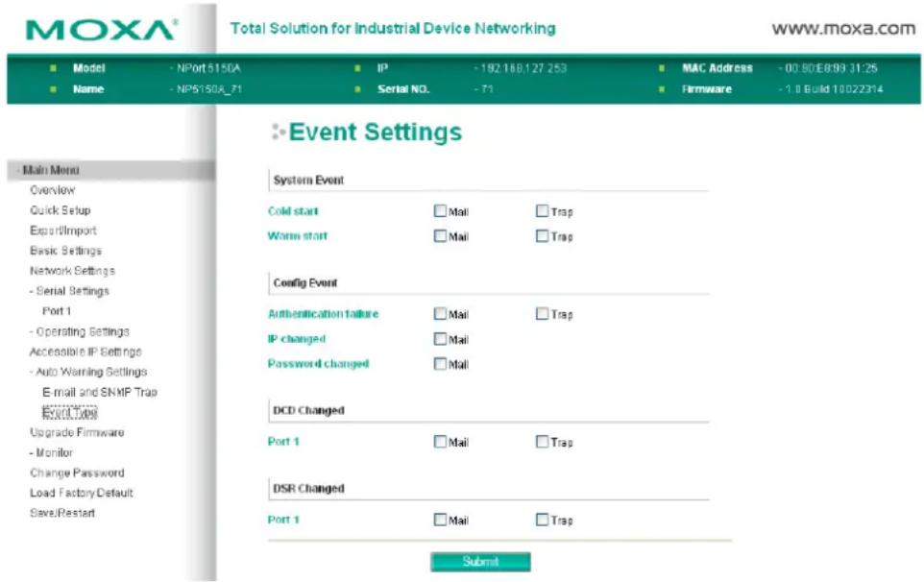Image resolution: width=924 pixels, height=582 pixels.
Task: Enable Mail for IP changed
Action: point(440,339)
